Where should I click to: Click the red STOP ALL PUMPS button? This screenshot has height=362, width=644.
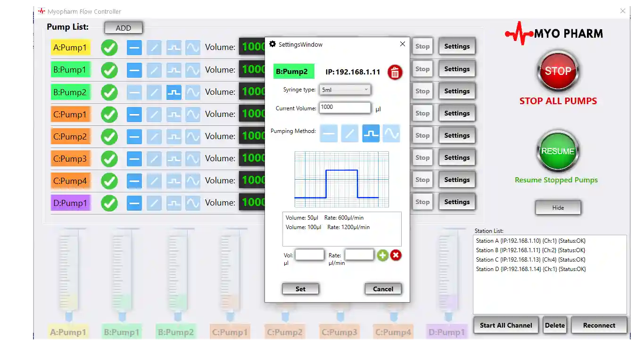pos(558,71)
